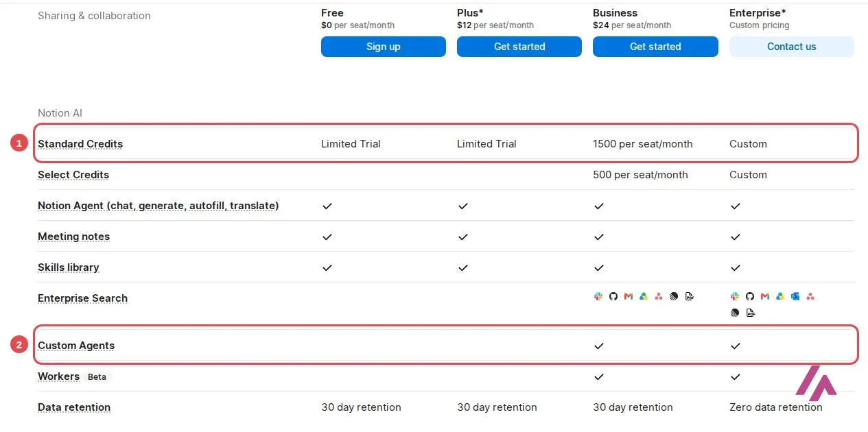This screenshot has width=868, height=432.
Task: Click the "Enterprise*" plan title
Action: [758, 13]
